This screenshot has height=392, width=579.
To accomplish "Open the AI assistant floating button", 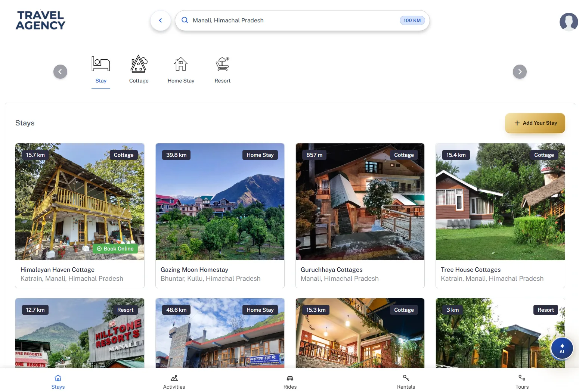I will (562, 348).
